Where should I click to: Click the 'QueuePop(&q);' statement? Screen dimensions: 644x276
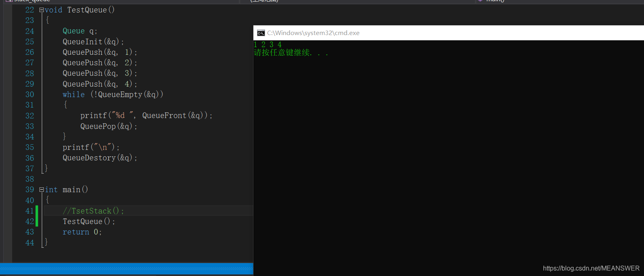pos(109,127)
